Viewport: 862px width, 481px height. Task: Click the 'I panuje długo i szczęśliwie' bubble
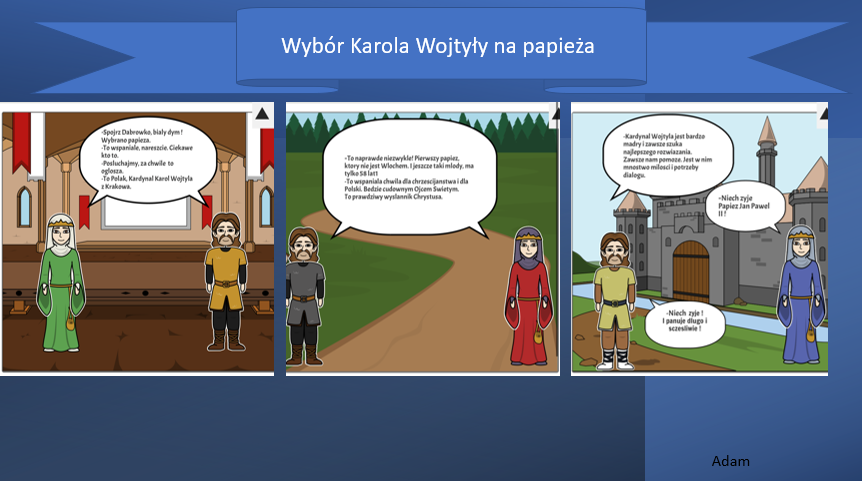pos(688,325)
